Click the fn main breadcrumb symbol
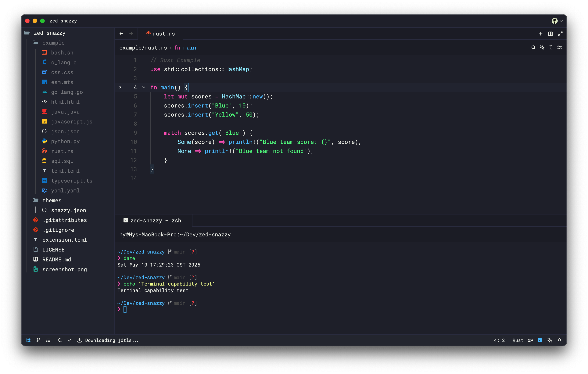 (185, 48)
